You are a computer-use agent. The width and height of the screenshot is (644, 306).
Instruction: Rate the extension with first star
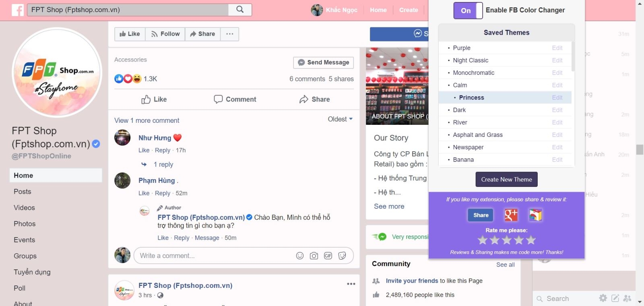pyautogui.click(x=483, y=240)
